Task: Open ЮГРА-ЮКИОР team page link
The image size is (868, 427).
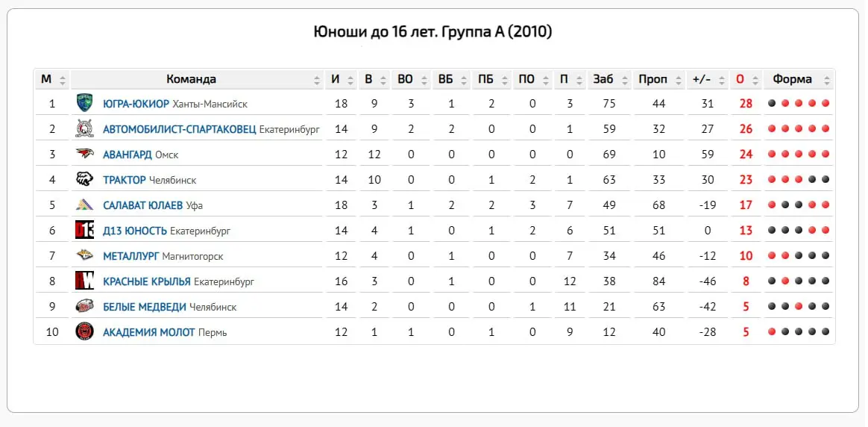Action: tap(136, 104)
